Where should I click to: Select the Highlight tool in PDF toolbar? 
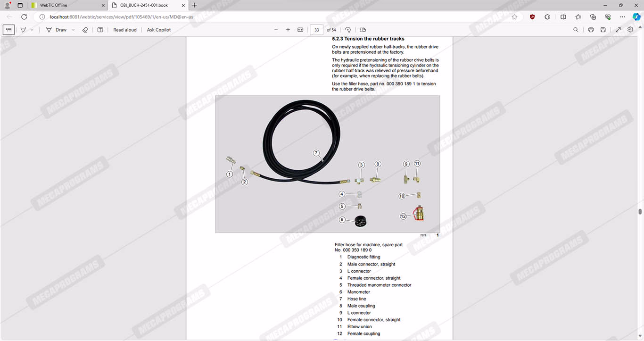point(23,30)
